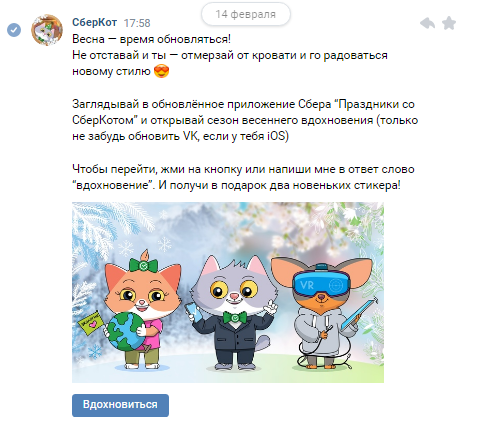Reply to the СберКот message
487x441 pixels.
427,23
